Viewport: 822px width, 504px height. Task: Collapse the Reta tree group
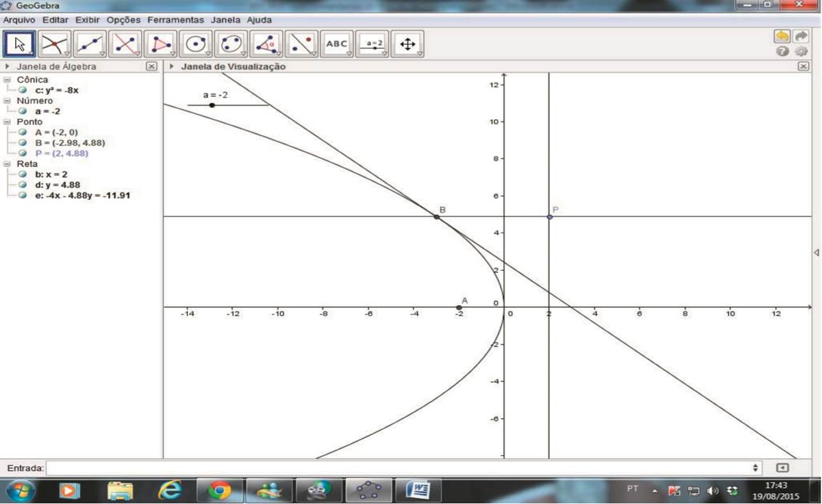click(x=7, y=164)
